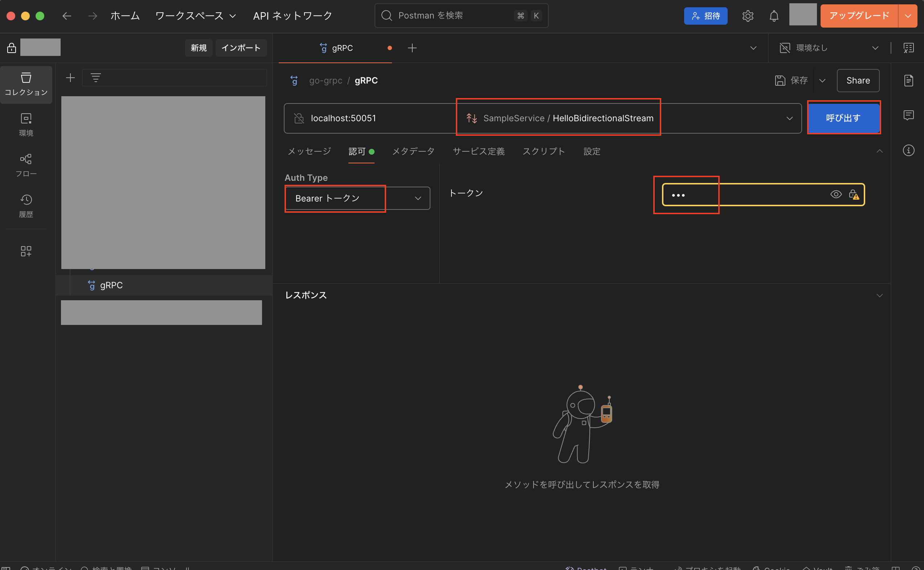Click the configure workspace sidebar grid icon

click(26, 251)
